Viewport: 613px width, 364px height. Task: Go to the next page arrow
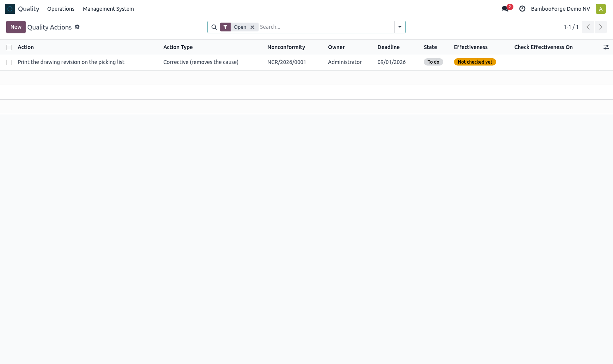tap(601, 27)
